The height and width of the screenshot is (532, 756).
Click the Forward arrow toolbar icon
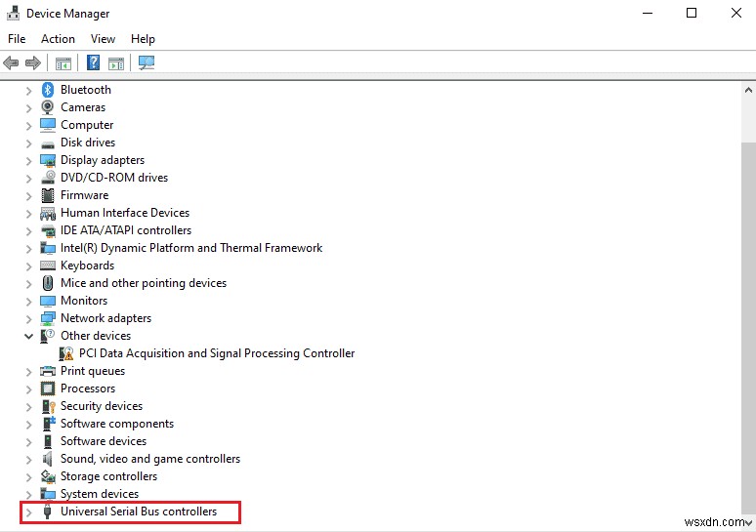click(33, 62)
